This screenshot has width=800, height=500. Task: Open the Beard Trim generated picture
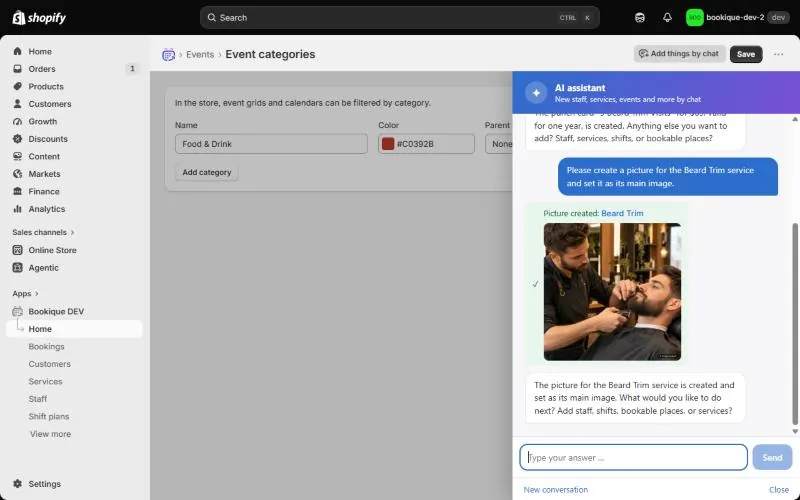tap(612, 292)
